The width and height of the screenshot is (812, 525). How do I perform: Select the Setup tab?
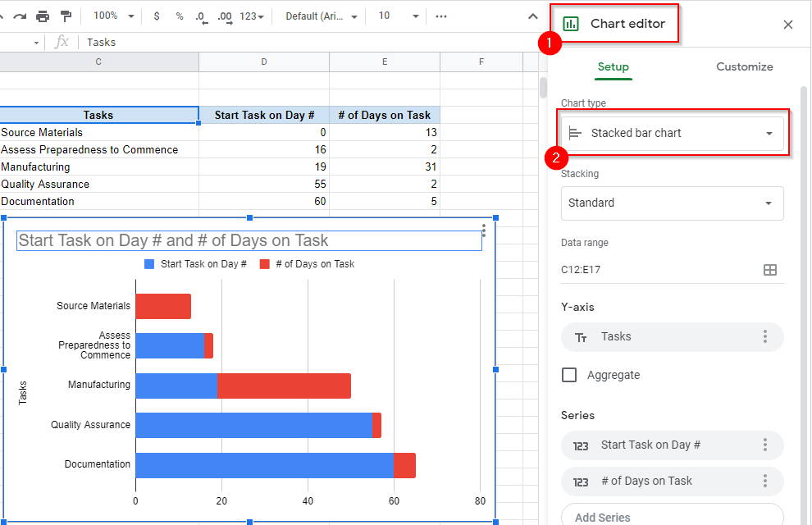click(x=613, y=67)
